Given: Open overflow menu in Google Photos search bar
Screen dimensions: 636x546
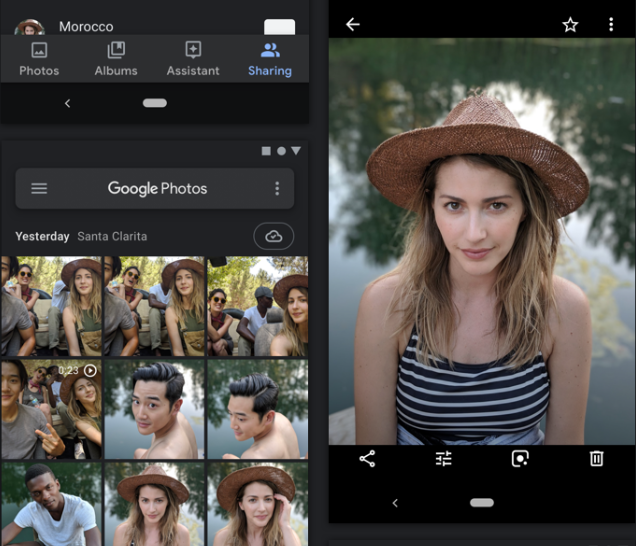Looking at the screenshot, I should click(x=277, y=188).
